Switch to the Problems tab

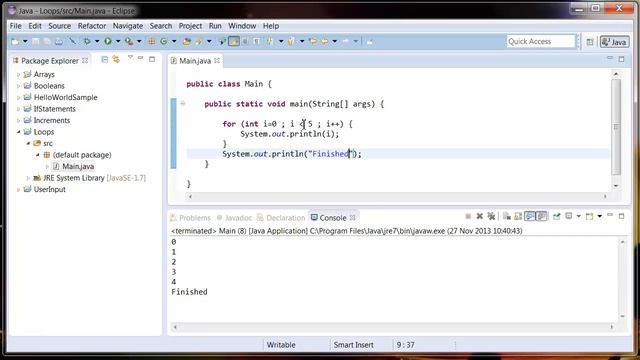pyautogui.click(x=191, y=218)
